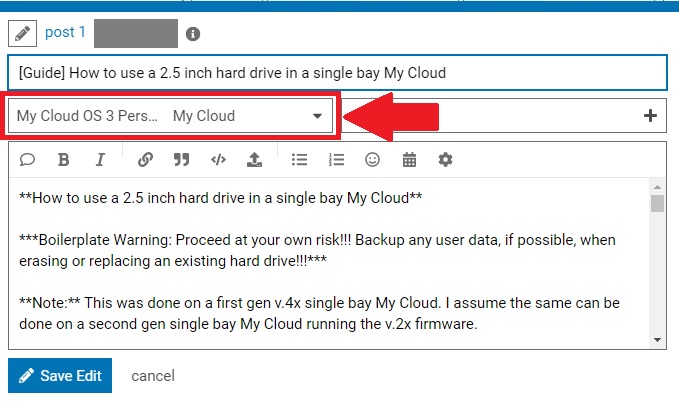Click the "***Boilerplate Warning: Proceed at your own risk!!!" text

(185, 240)
